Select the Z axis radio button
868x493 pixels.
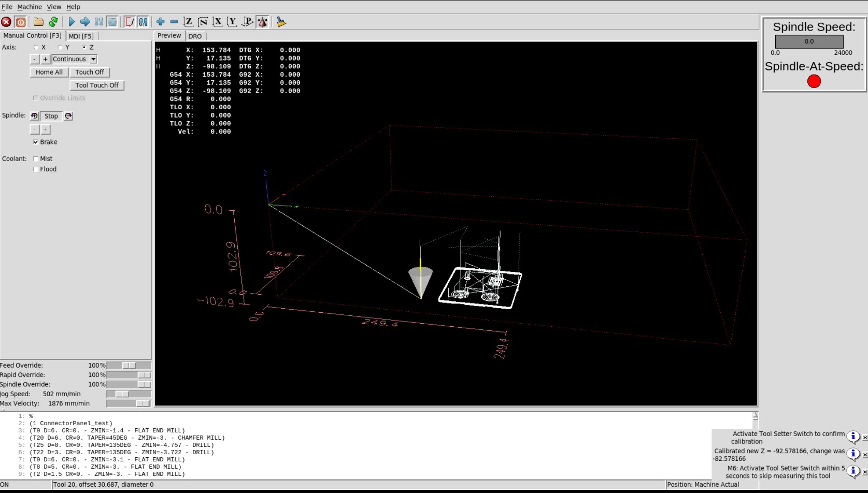[84, 47]
